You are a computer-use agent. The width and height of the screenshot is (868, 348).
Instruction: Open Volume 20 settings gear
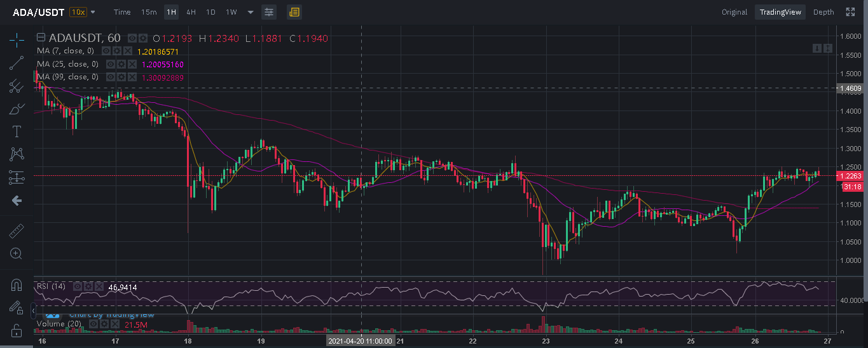[104, 324]
